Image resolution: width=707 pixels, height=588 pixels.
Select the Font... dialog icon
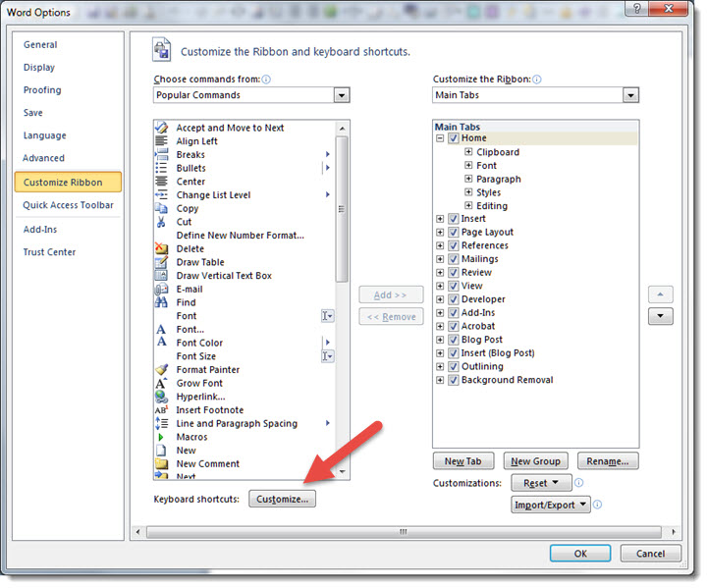click(x=161, y=330)
